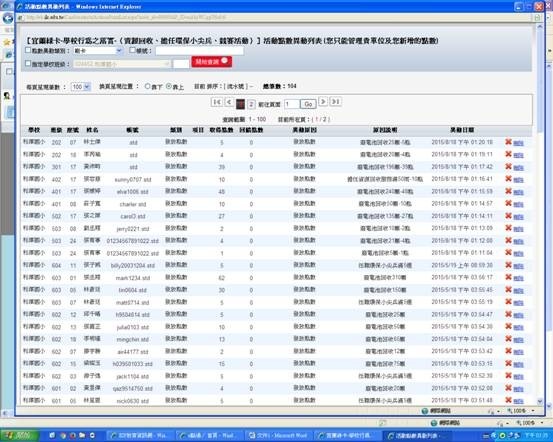Go to the first page using the pagination icon
This screenshot has height=442, width=553.
(x=216, y=102)
